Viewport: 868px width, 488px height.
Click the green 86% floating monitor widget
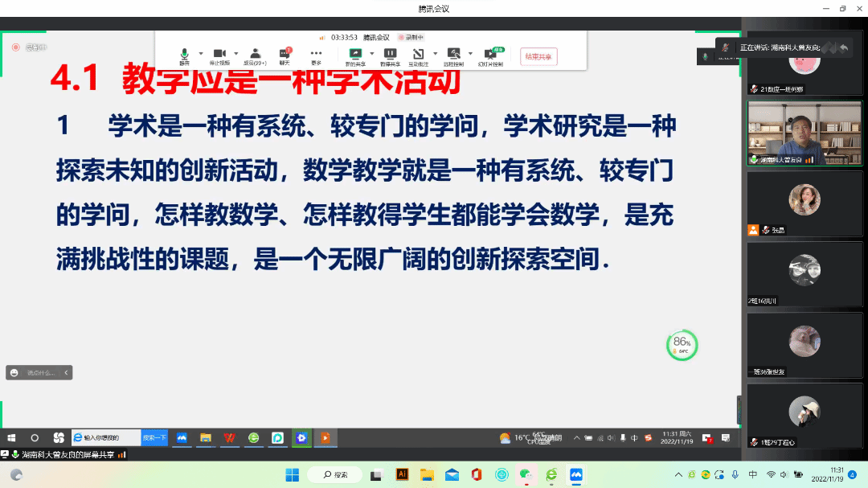pyautogui.click(x=682, y=345)
